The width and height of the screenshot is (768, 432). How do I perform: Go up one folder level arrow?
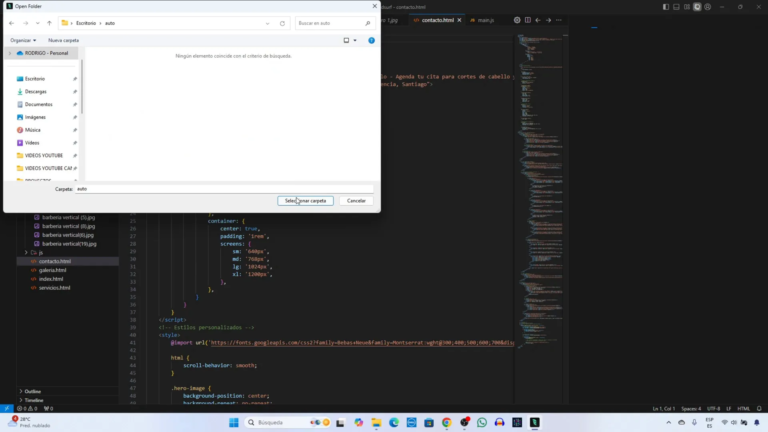(x=49, y=23)
